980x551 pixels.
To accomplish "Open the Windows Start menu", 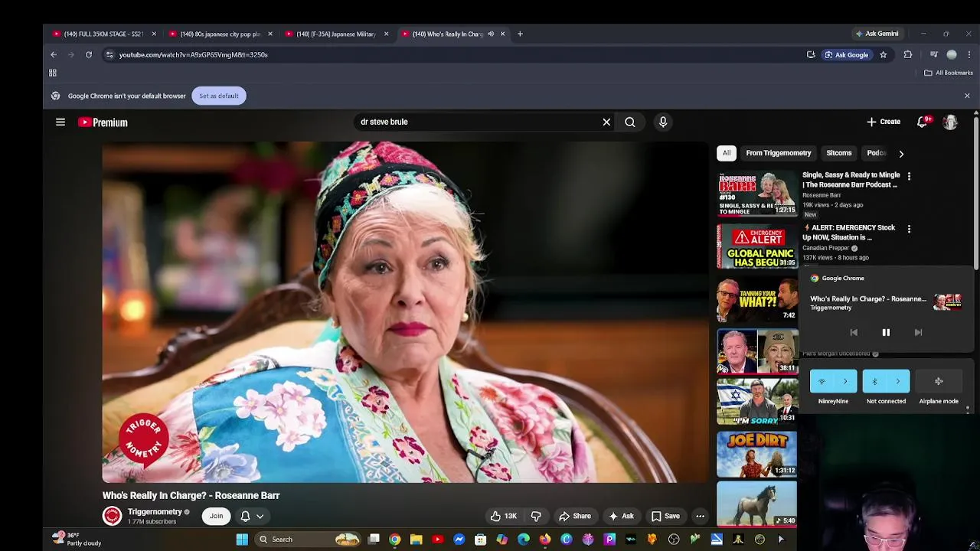I will [242, 540].
